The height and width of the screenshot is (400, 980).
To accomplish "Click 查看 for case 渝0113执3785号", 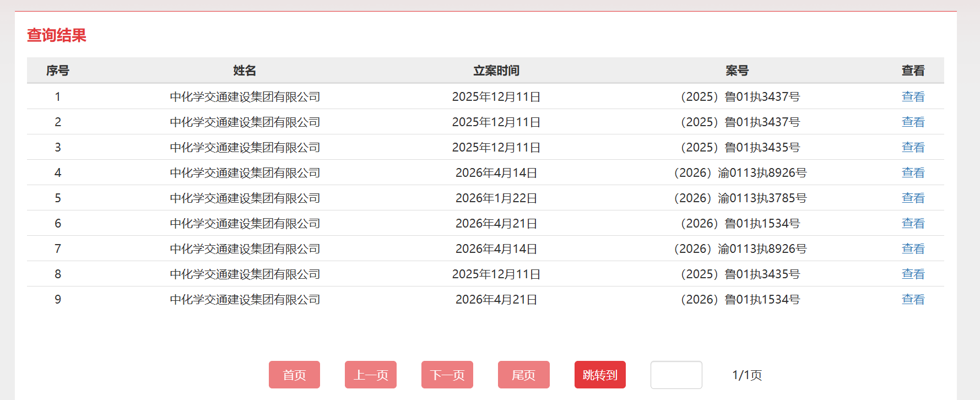I will [913, 198].
